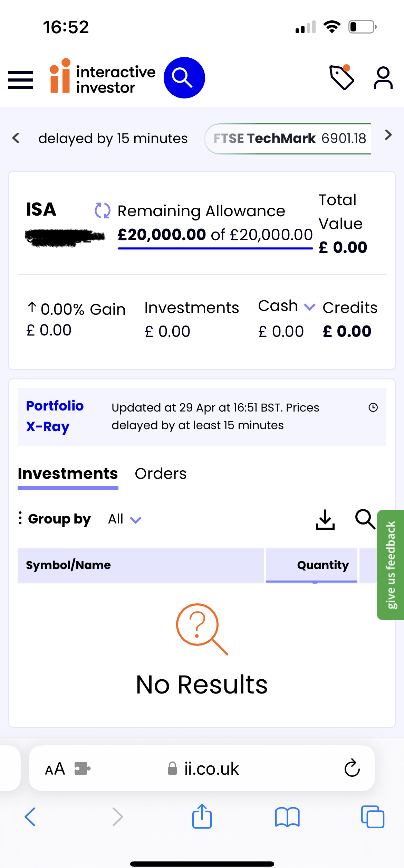The image size is (404, 868).
Task: Reload the page in Safari
Action: coord(352,768)
